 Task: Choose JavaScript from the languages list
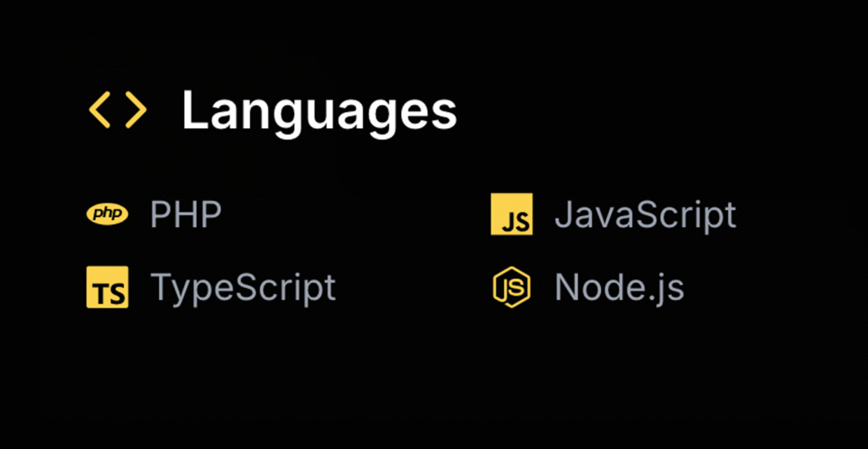[x=645, y=215]
